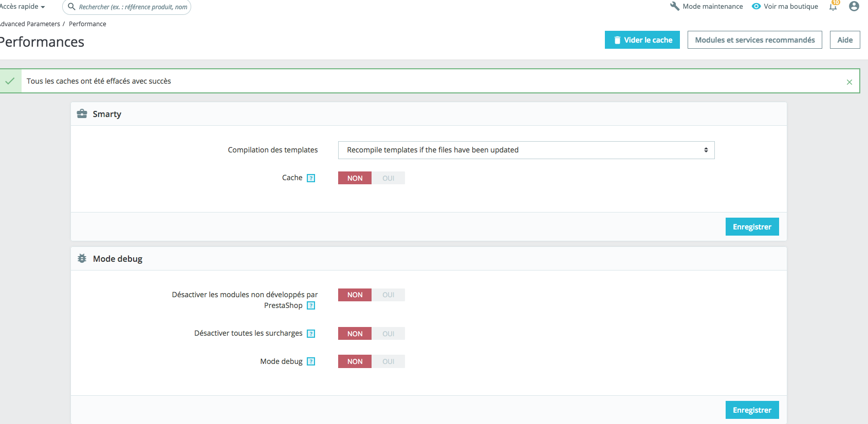
Task: Set Désactiver les modules non développés to NON
Action: (355, 295)
